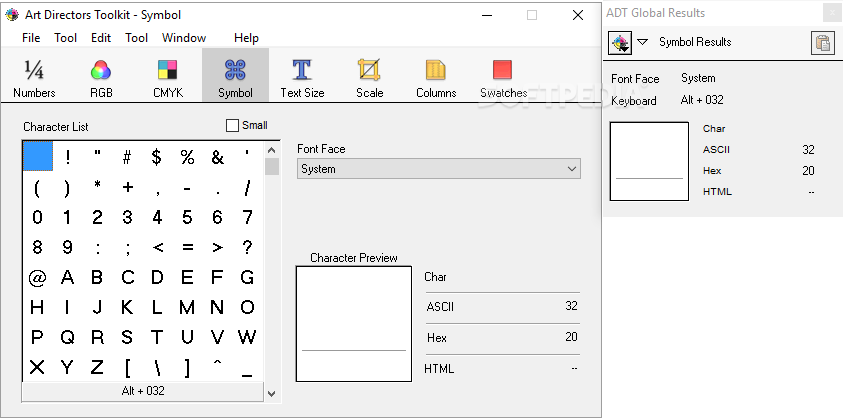Click the Character Preview box

[x=354, y=324]
